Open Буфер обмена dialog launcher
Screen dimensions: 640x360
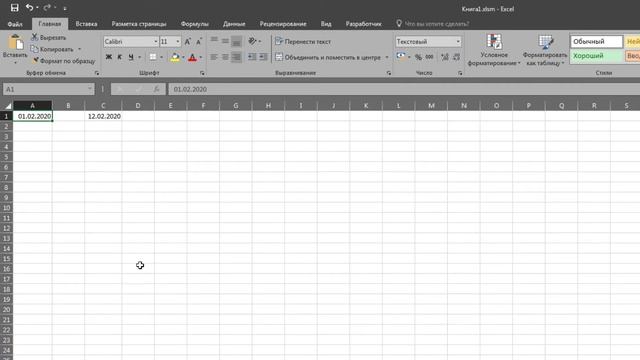pos(97,73)
